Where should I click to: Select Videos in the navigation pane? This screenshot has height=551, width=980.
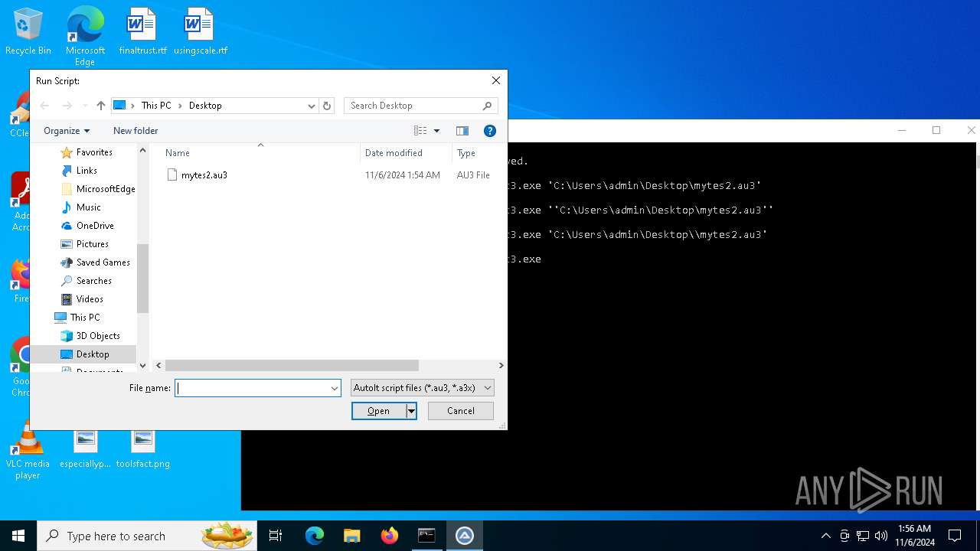[90, 299]
